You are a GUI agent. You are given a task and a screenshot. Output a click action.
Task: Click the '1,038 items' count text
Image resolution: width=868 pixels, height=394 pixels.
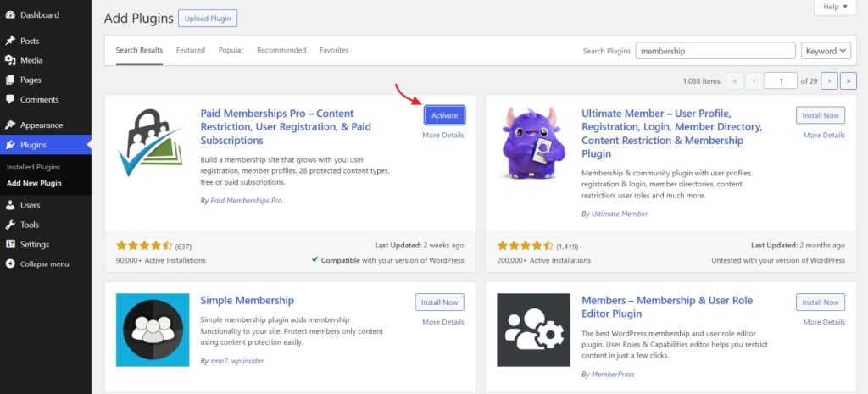pyautogui.click(x=701, y=81)
